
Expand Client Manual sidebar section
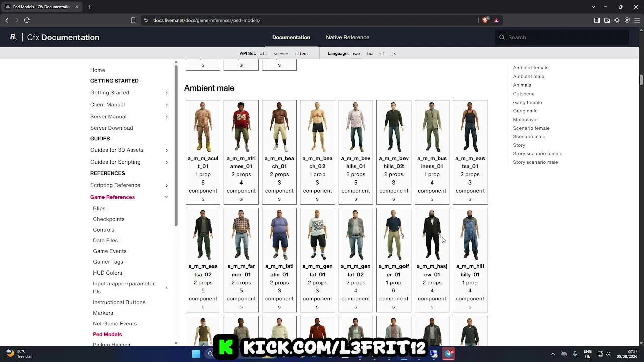(x=167, y=105)
